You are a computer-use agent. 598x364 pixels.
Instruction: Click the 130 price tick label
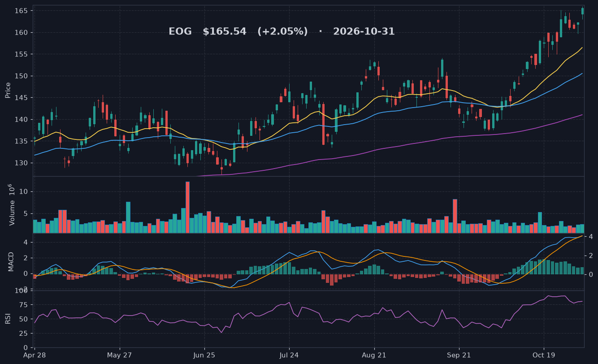pos(22,163)
